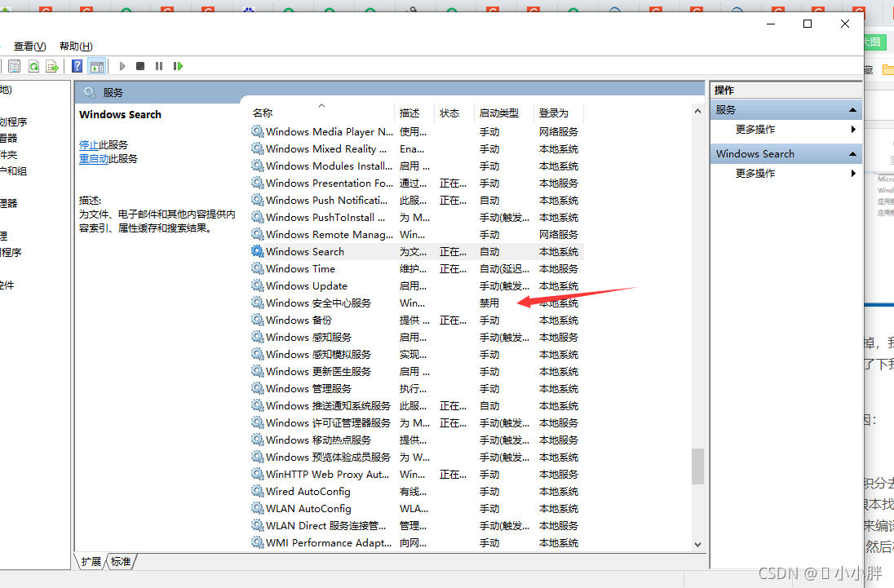Screen dimensions: 894x588
Task: Select the Windows Update service row
Action: (x=417, y=285)
